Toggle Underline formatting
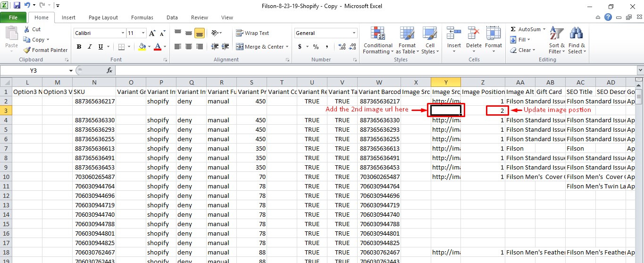This screenshot has height=263, width=644. (x=100, y=47)
